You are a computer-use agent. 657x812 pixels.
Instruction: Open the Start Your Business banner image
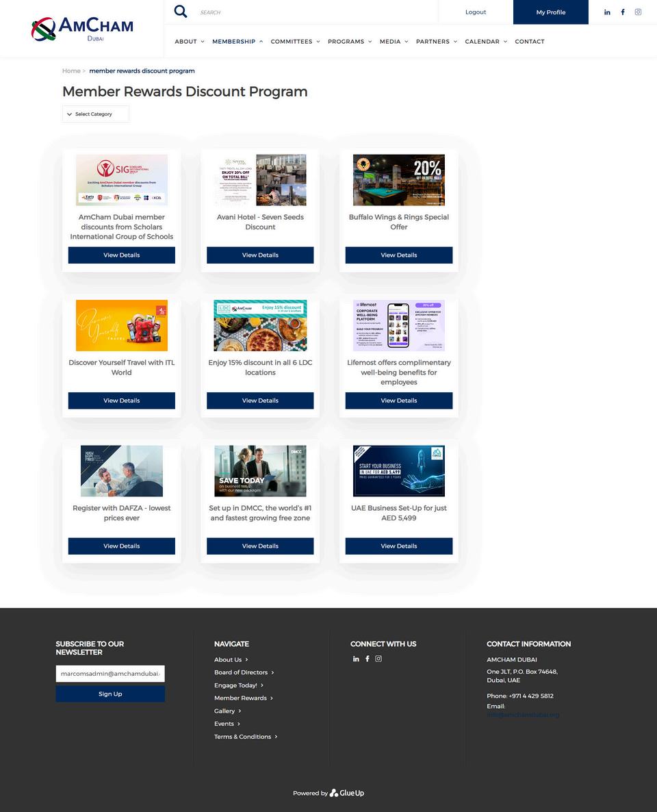399,471
